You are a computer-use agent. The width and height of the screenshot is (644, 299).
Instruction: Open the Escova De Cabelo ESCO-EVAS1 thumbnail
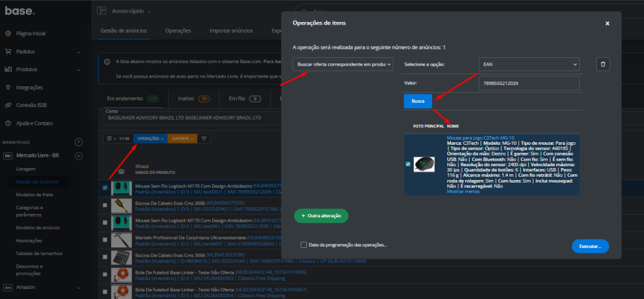pyautogui.click(x=121, y=205)
